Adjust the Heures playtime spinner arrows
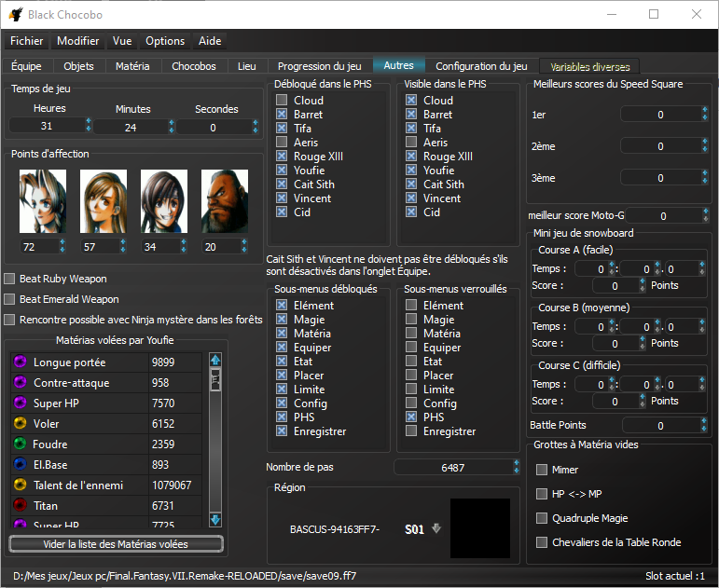This screenshot has height=588, width=719. tap(89, 127)
